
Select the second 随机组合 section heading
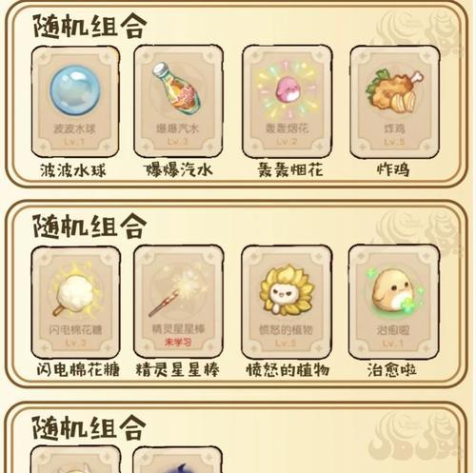89,226
